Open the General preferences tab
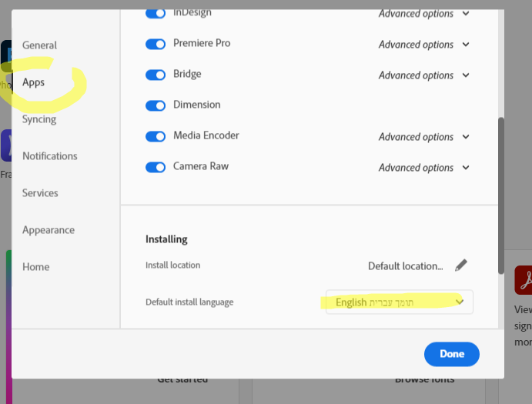Image resolution: width=532 pixels, height=404 pixels. 40,45
